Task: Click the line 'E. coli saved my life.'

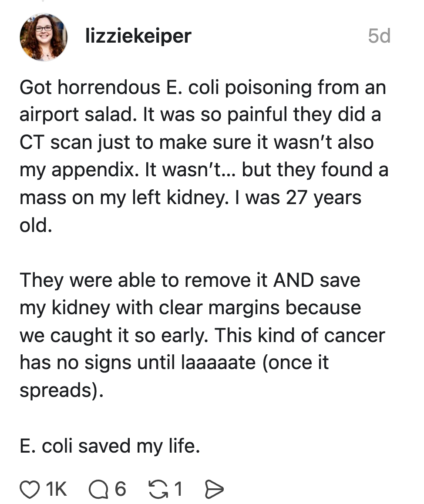Action: click(x=110, y=446)
